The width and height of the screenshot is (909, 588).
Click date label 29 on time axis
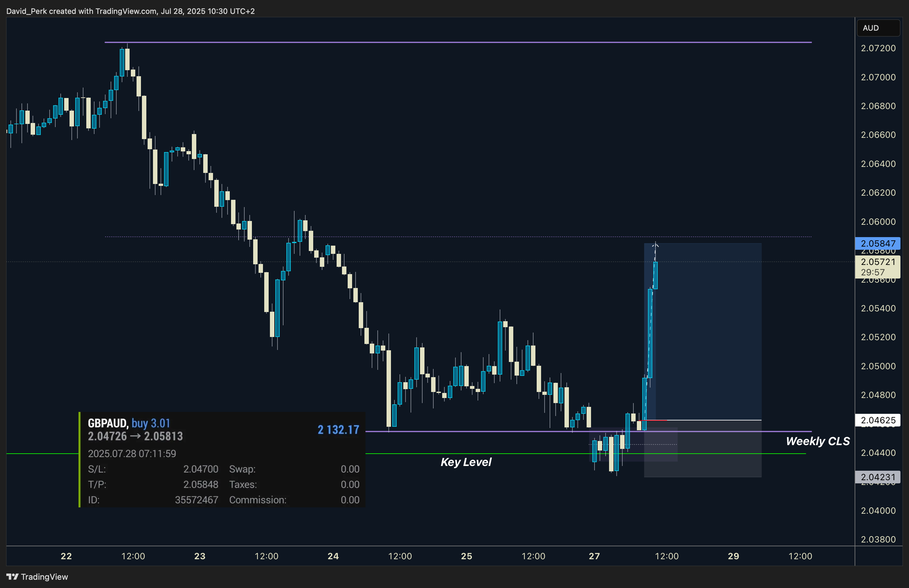point(733,556)
